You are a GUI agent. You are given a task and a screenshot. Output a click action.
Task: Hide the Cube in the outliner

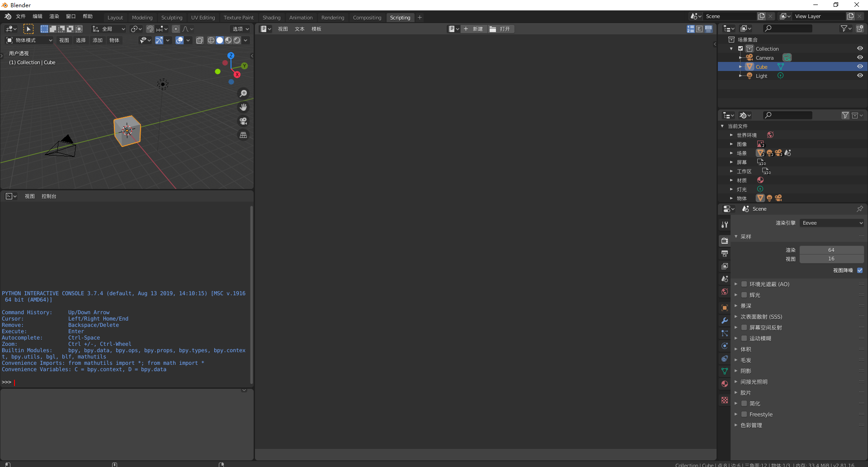point(860,66)
